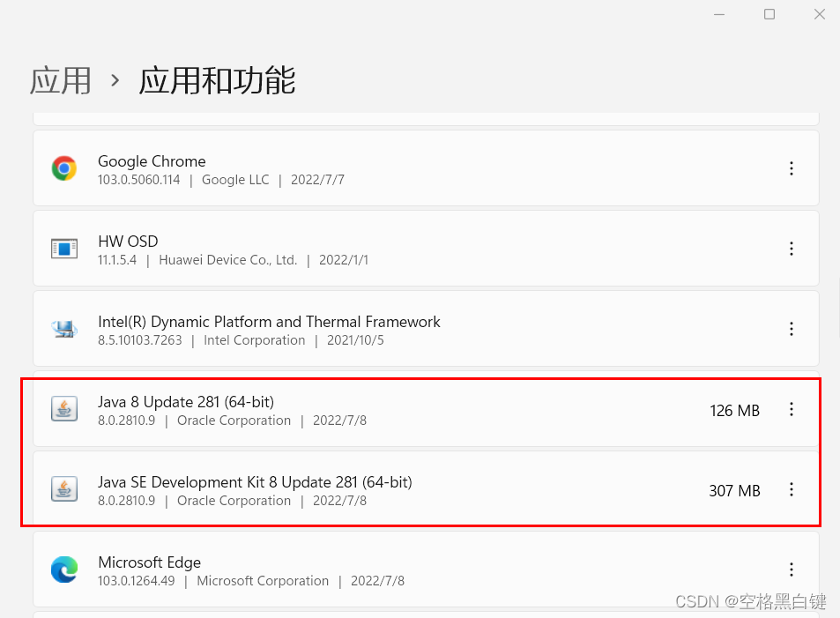
Task: Select Java 8 Update 281 (64-bit) name
Action: pos(186,402)
